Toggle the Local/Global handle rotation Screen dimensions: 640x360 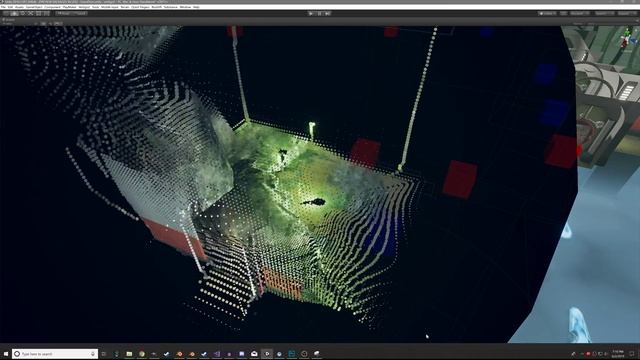pos(79,13)
